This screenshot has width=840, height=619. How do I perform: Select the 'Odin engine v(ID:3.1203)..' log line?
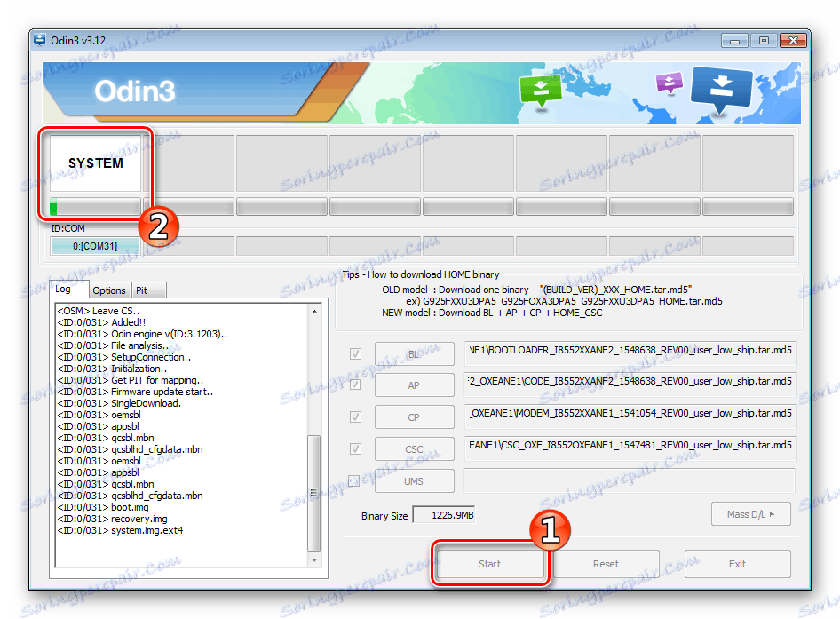coord(142,334)
